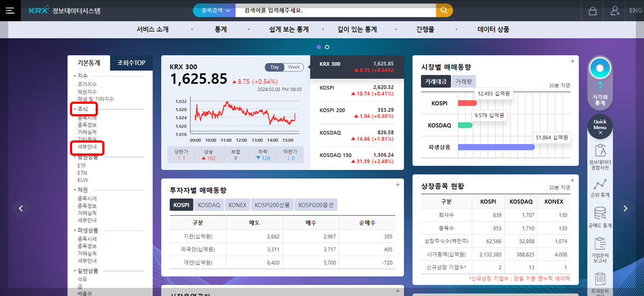Open the hamburger menu in the header

(10, 11)
